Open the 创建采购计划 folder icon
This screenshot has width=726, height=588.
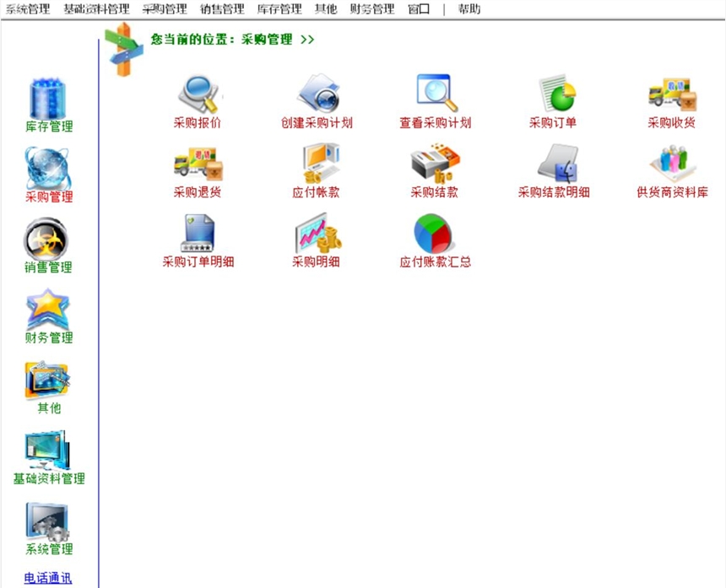[318, 93]
